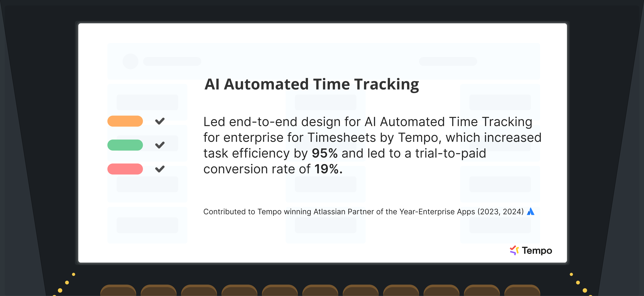The image size is (644, 296).
Task: Click the blue Atlassian logo icon
Action: point(530,212)
